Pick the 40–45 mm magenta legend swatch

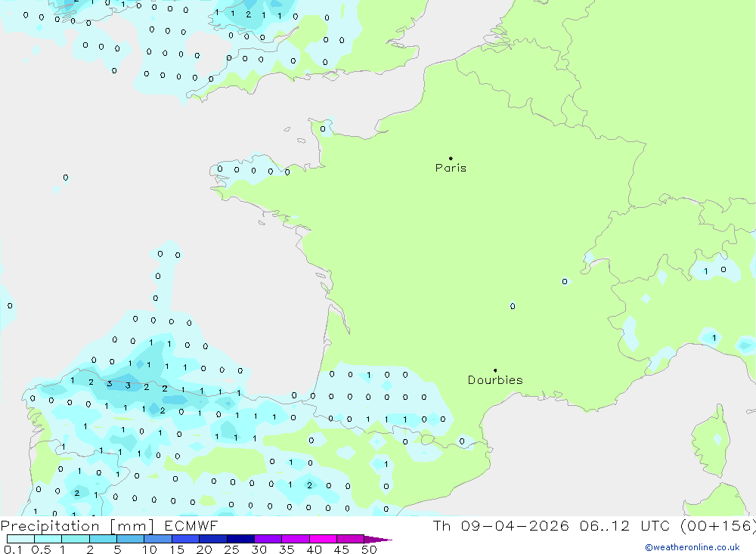[323, 539]
